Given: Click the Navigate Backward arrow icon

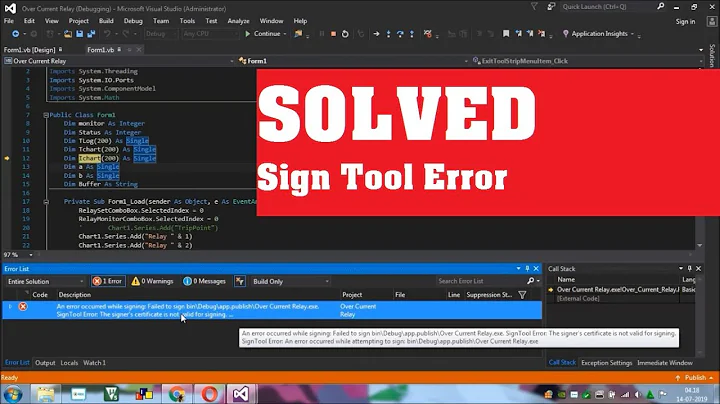Looking at the screenshot, I should pos(15,34).
